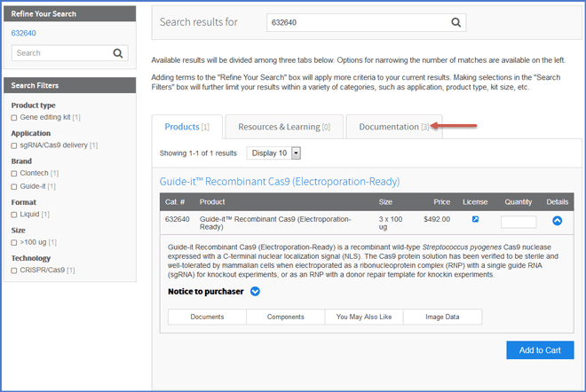Switch to the Products tab

click(x=186, y=127)
